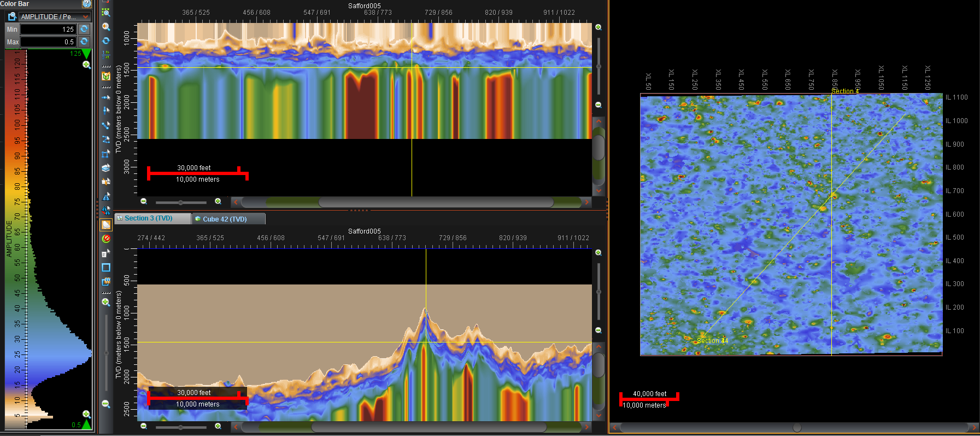Image resolution: width=980 pixels, height=436 pixels.
Task: Click the IL 100 axis label
Action: [955, 331]
